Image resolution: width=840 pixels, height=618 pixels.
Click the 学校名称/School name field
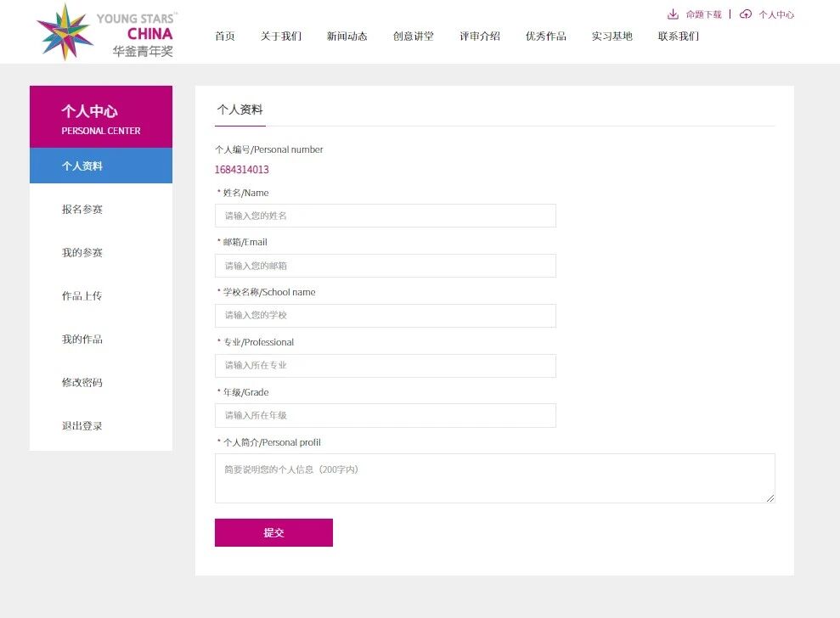pos(385,316)
